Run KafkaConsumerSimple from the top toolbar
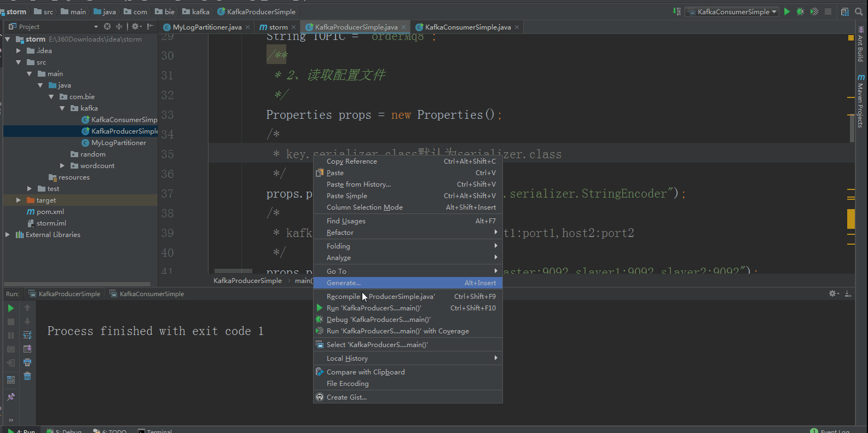Viewport: 868px width, 433px height. 787,11
